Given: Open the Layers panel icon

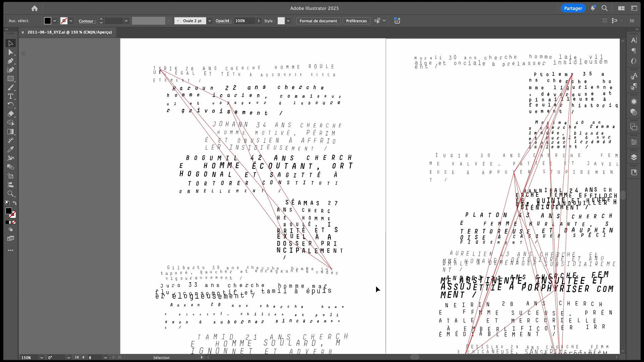Looking at the screenshot, I should click(x=634, y=158).
